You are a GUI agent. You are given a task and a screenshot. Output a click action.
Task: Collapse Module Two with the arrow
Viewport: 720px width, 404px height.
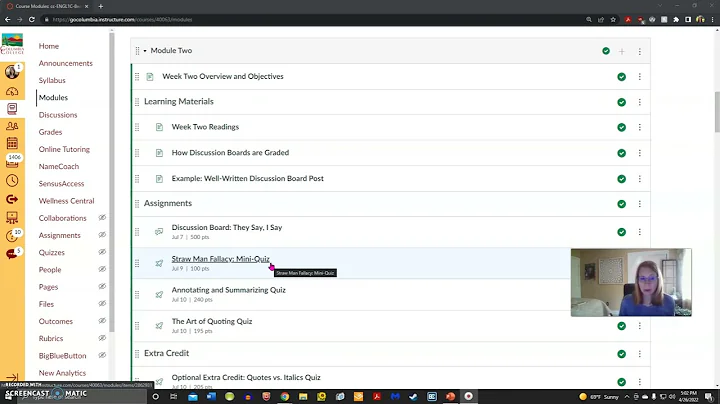tap(145, 51)
